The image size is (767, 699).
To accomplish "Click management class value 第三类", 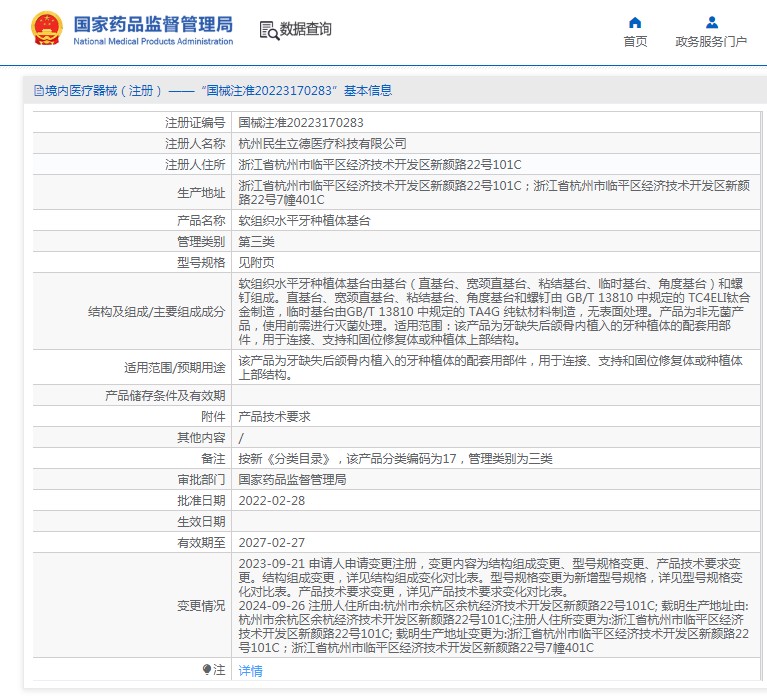I will pos(256,242).
